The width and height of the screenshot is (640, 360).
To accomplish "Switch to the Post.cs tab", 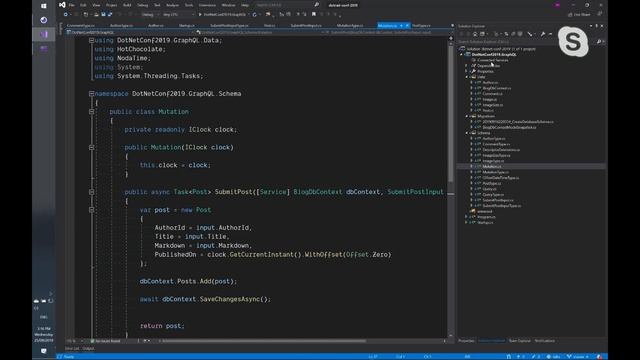I will click(x=269, y=25).
